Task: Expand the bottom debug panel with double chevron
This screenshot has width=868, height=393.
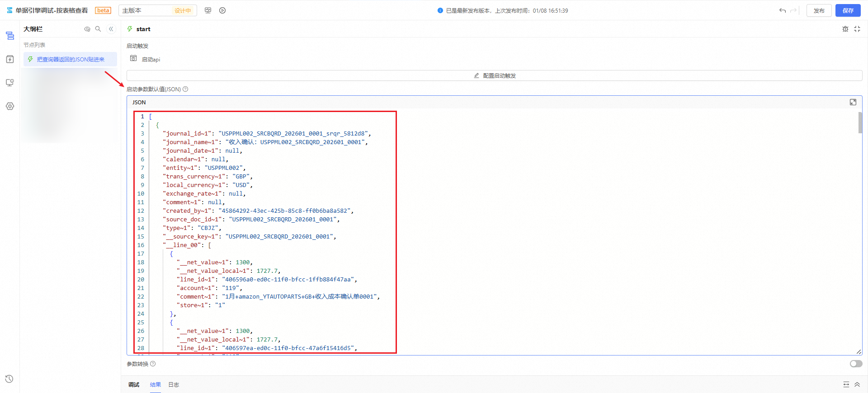Action: 857,384
